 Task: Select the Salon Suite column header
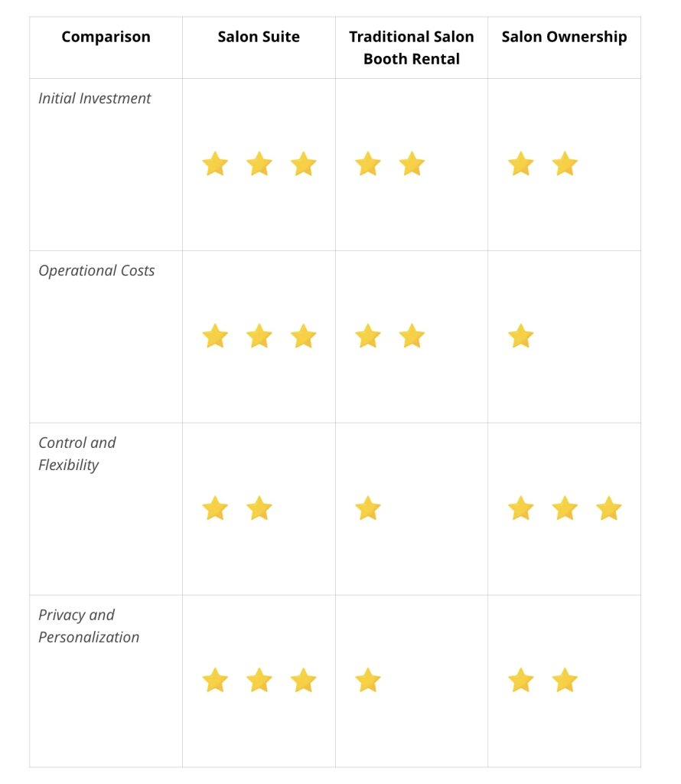[x=259, y=37]
